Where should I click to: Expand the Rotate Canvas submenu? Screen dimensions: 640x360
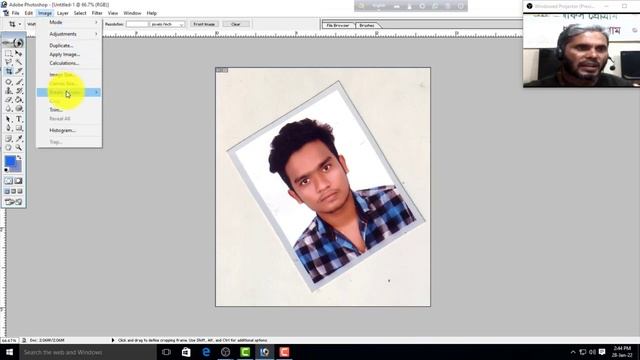(x=69, y=92)
